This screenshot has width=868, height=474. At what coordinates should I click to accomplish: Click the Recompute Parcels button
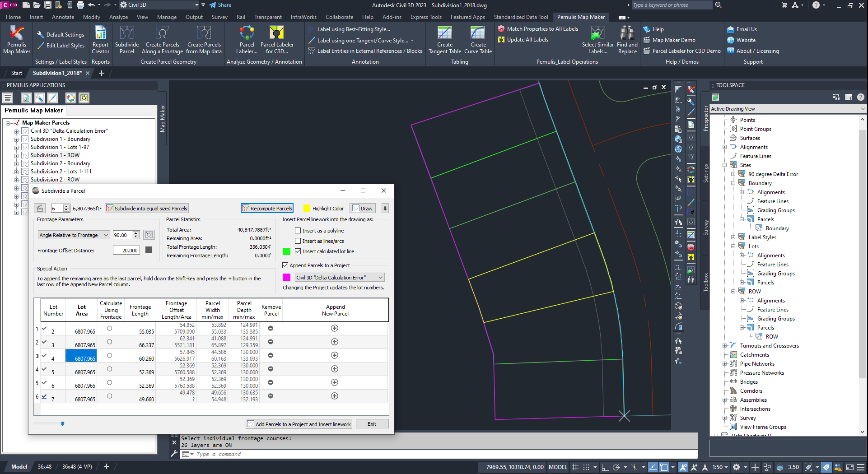click(x=267, y=209)
